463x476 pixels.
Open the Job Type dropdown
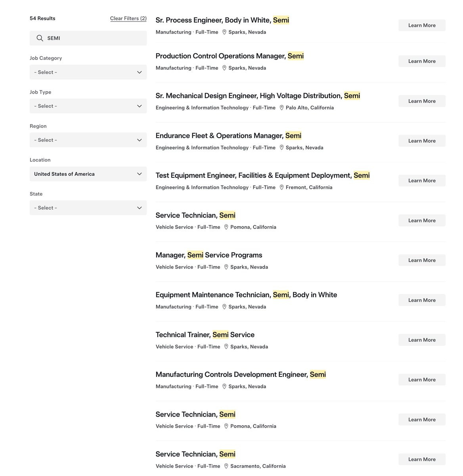point(88,106)
